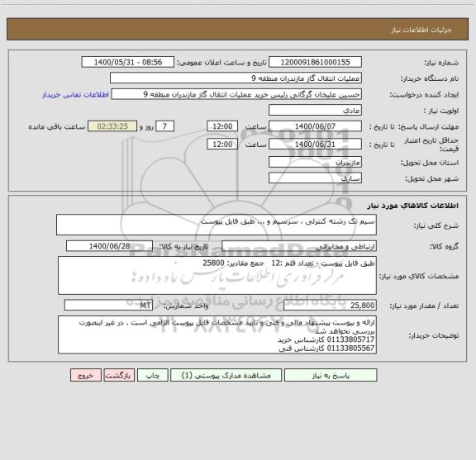The height and width of the screenshot is (460, 476).
Task: Click the announcement date field 1400/05/31 - 08:56
Action: [x=128, y=62]
